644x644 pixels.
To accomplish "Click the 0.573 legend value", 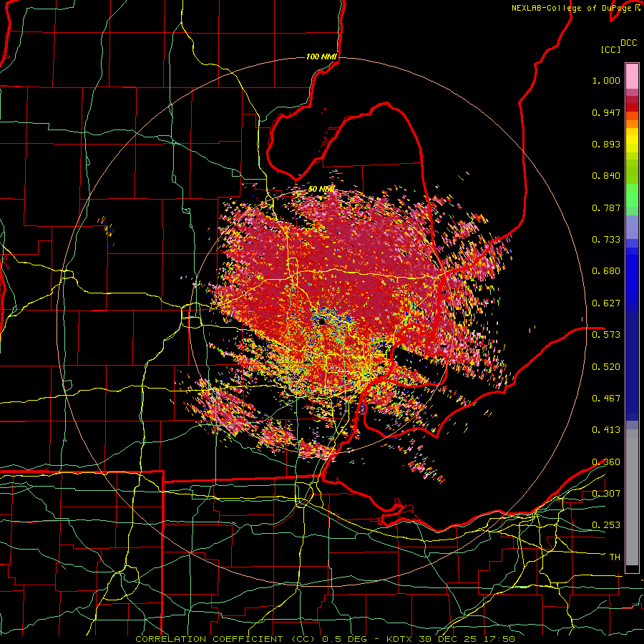I will (606, 334).
